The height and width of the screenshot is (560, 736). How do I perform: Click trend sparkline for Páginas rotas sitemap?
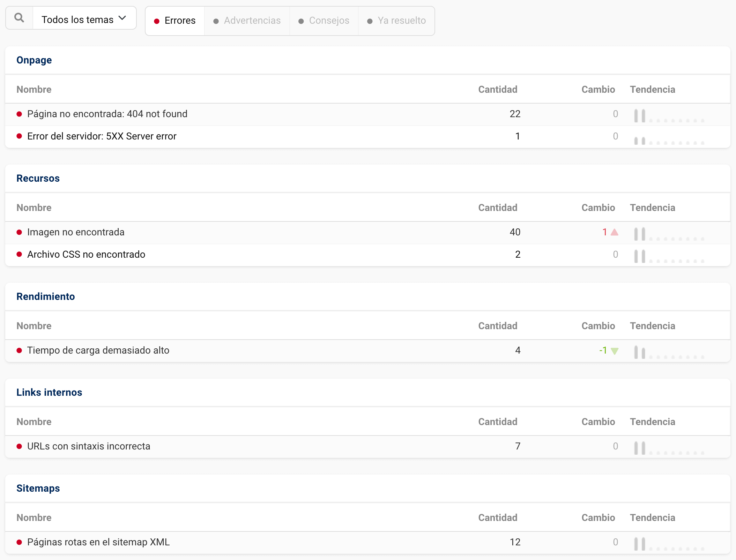[x=669, y=544]
